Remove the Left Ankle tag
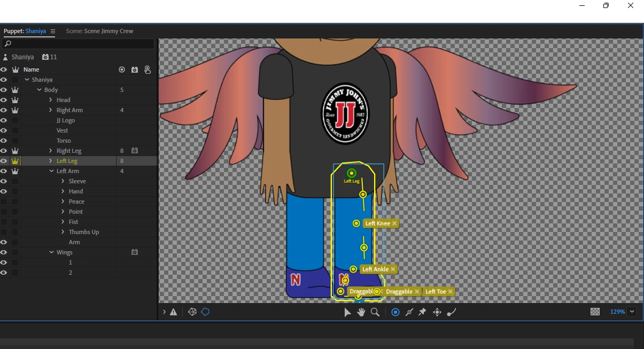This screenshot has height=349, width=644. [393, 269]
